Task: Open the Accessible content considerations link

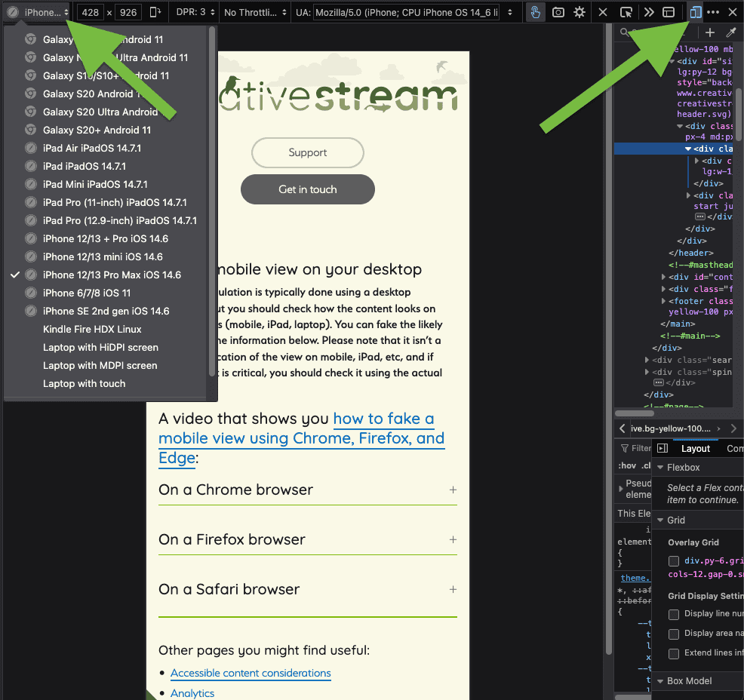Action: (x=251, y=673)
